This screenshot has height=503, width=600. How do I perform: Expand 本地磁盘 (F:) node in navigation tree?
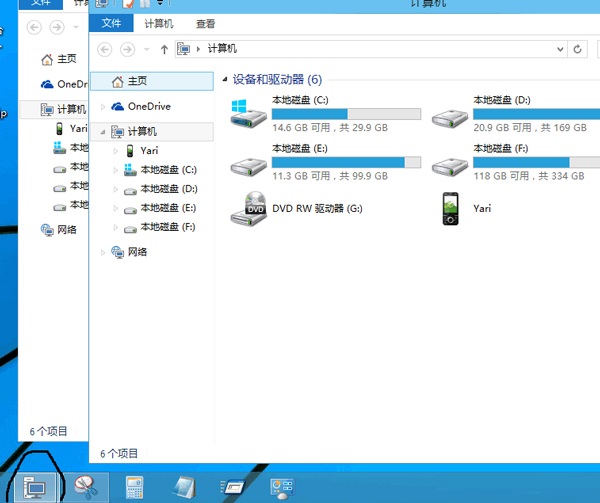coord(116,227)
